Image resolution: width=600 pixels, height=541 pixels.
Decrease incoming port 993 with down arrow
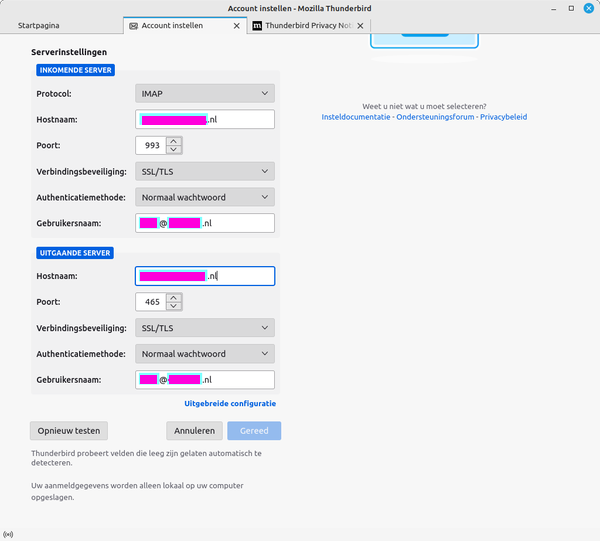[174, 150]
